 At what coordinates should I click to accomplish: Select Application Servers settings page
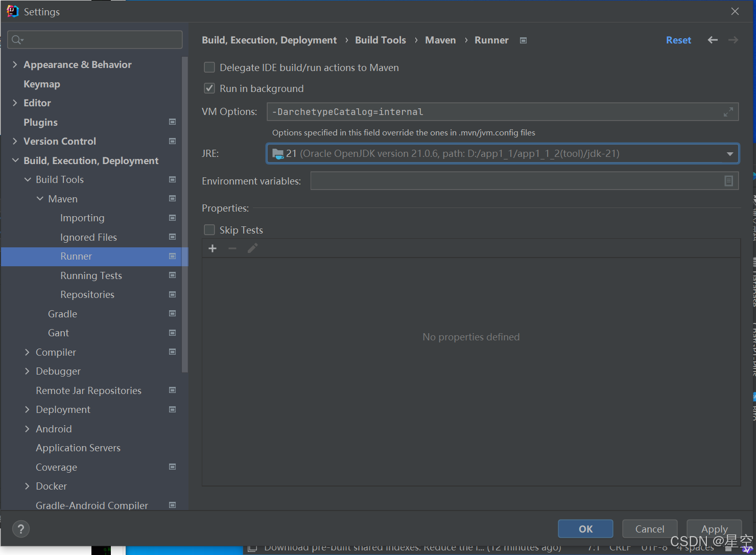[x=78, y=448]
